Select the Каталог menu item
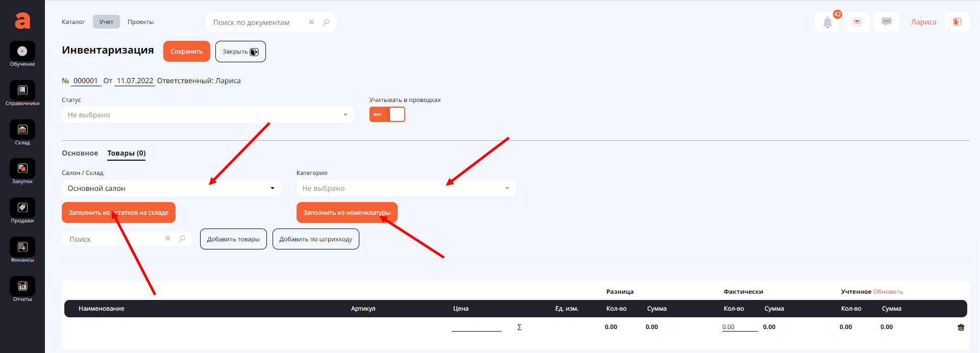Image resolution: width=980 pixels, height=353 pixels. point(73,22)
